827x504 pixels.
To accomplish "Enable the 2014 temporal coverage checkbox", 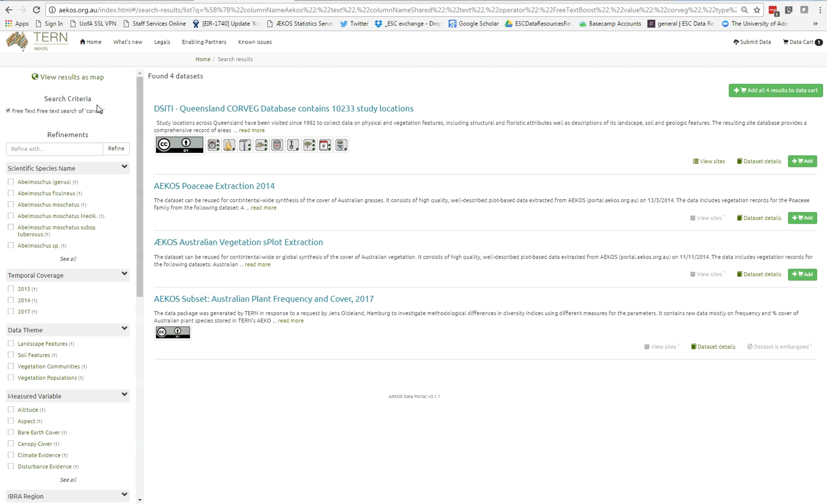I will coord(11,300).
